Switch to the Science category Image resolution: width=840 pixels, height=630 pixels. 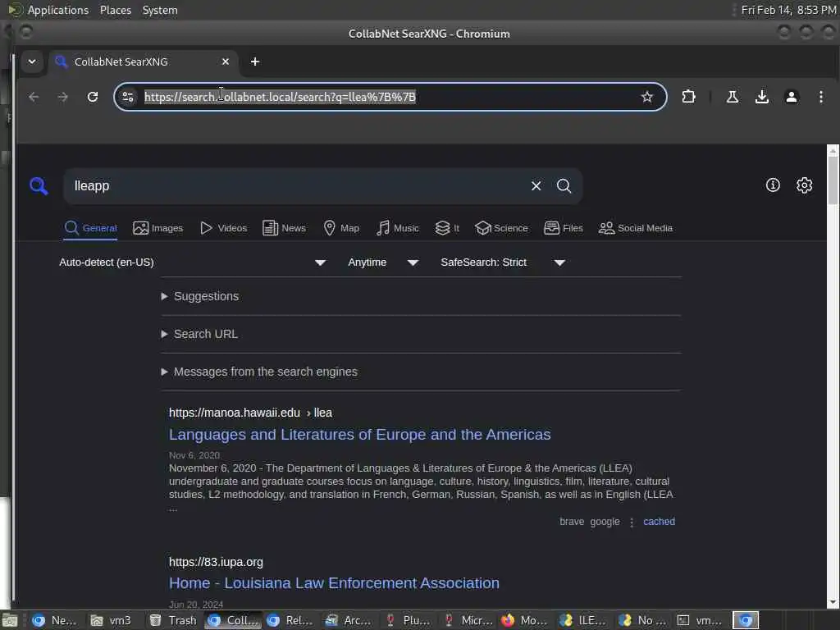point(501,228)
